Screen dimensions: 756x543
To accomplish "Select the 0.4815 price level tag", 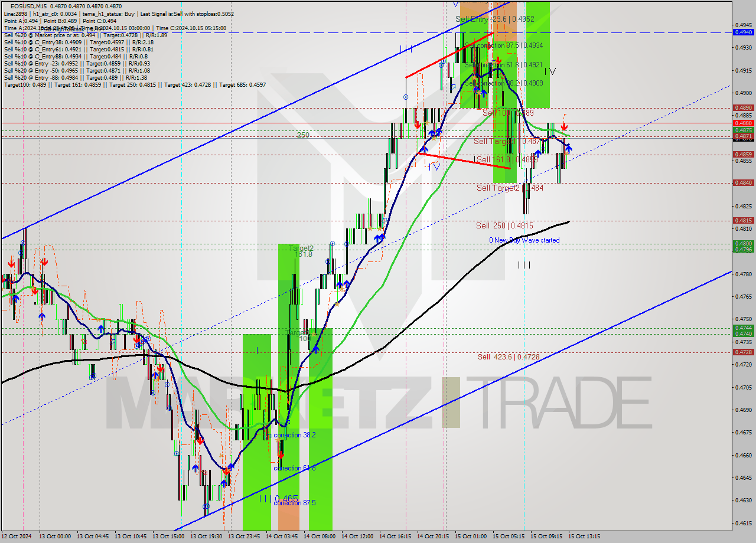I will point(742,220).
